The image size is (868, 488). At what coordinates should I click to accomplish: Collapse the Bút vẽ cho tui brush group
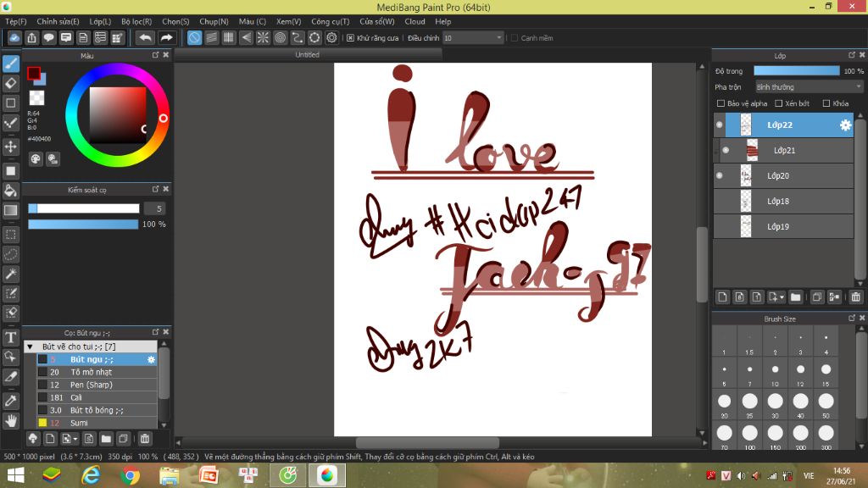(x=30, y=347)
